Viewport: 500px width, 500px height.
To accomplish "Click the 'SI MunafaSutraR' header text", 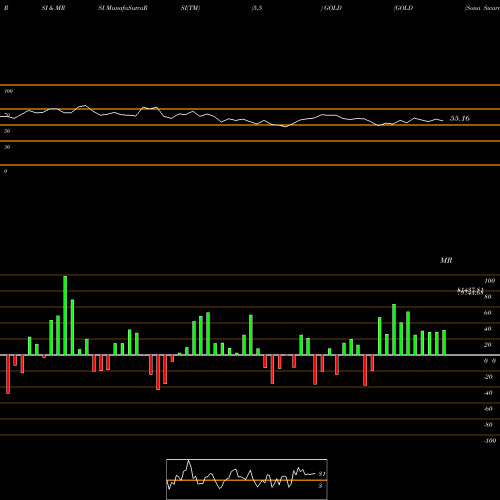I will 123,8.
